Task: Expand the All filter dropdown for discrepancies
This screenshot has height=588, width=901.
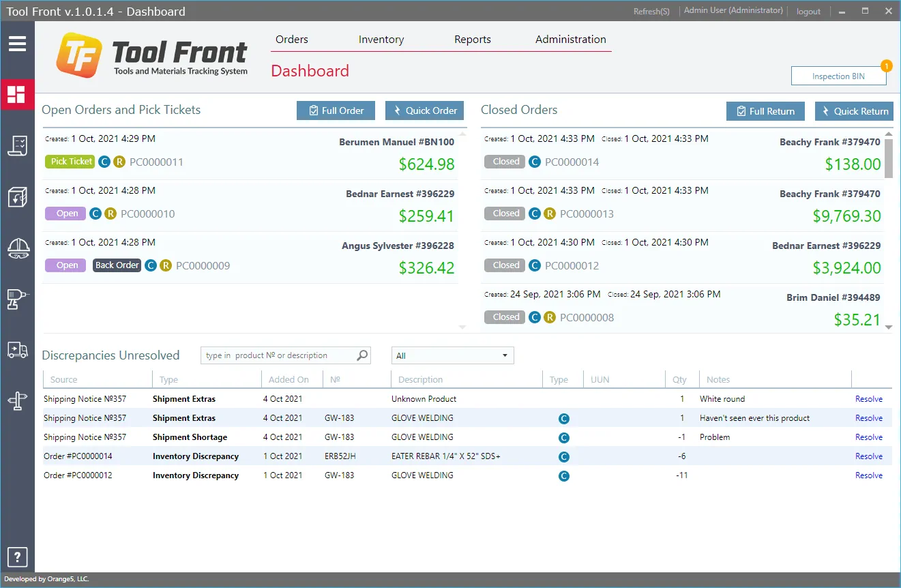Action: point(452,355)
